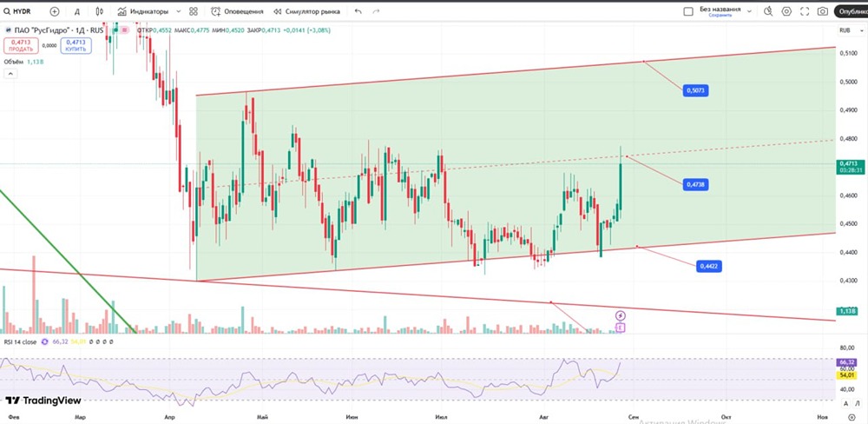Click the Май label on time axis

(263, 415)
